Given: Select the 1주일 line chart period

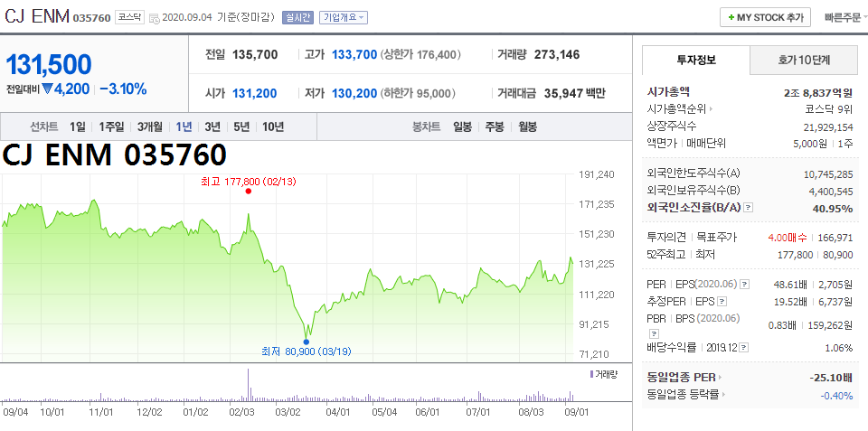Looking at the screenshot, I should 111,126.
